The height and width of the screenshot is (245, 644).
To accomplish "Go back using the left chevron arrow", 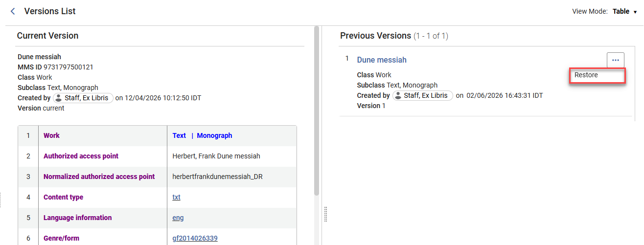I will [13, 11].
